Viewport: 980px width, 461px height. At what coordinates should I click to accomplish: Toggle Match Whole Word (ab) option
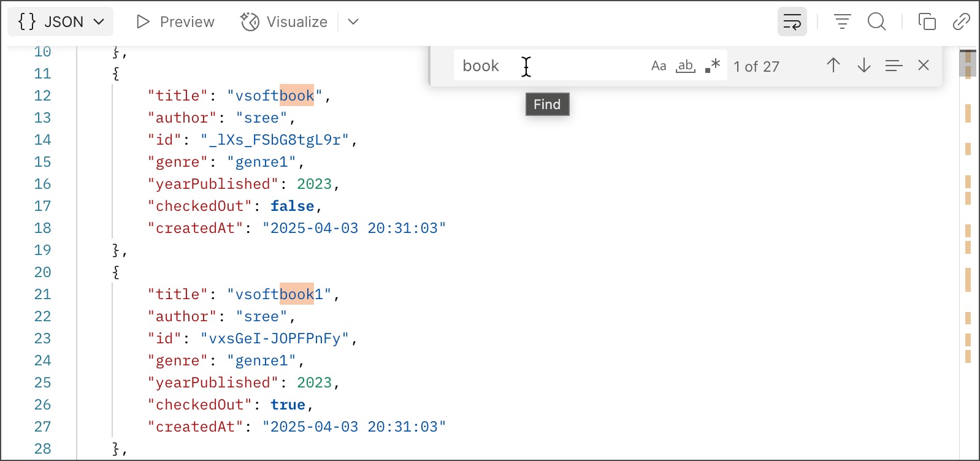(x=685, y=66)
